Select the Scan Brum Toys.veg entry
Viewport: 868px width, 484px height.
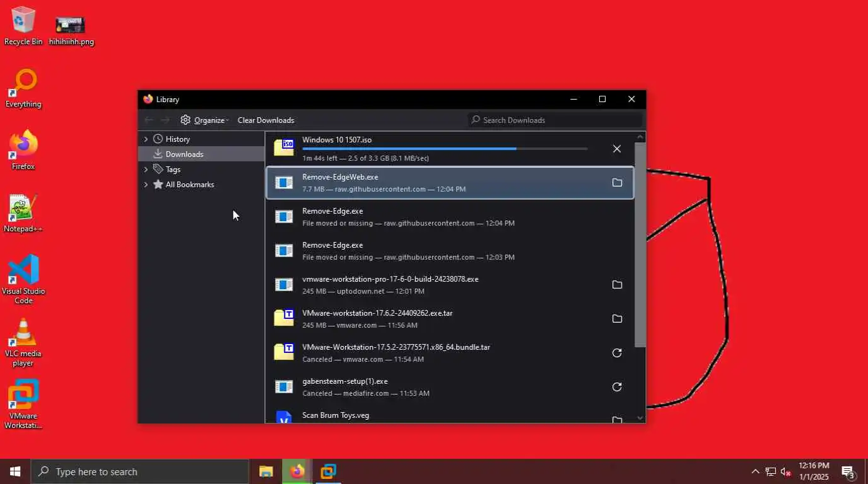point(450,416)
